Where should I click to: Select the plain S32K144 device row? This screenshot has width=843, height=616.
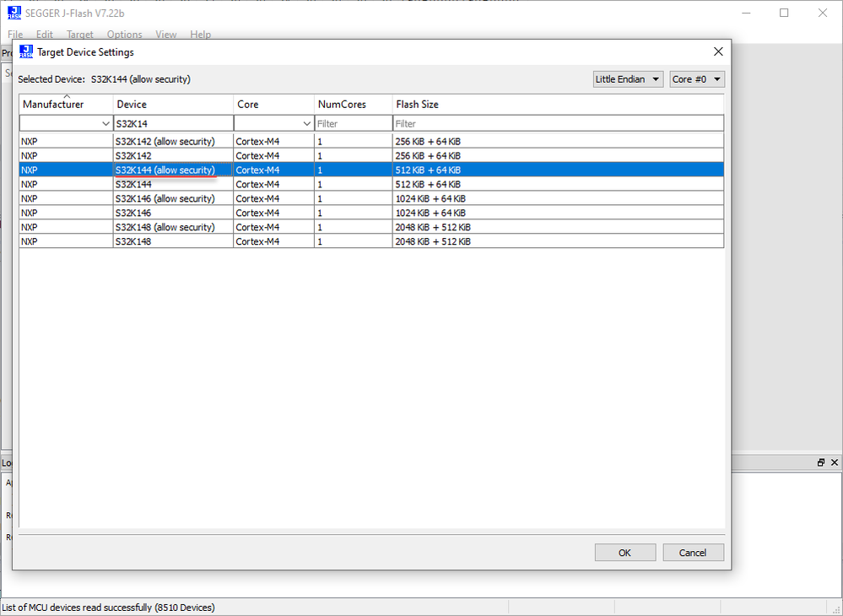(371, 184)
